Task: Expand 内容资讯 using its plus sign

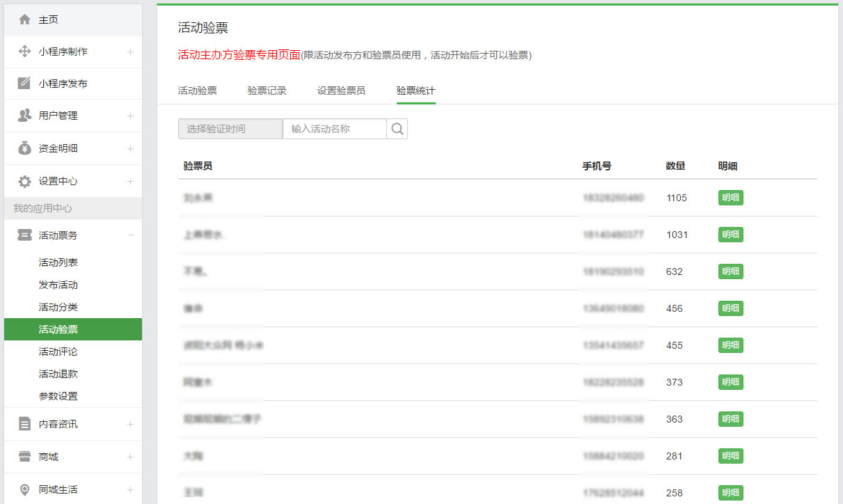Action: pos(130,424)
